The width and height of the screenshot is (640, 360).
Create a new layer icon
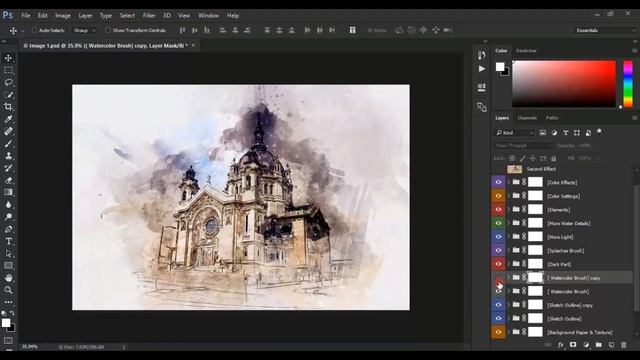tap(611, 345)
